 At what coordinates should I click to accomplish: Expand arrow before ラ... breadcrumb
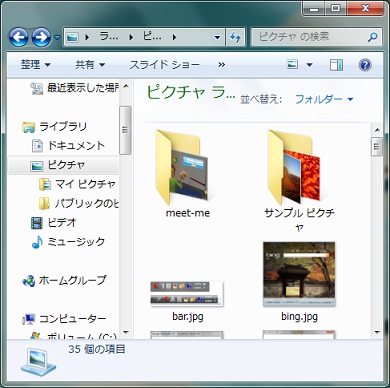coord(88,37)
